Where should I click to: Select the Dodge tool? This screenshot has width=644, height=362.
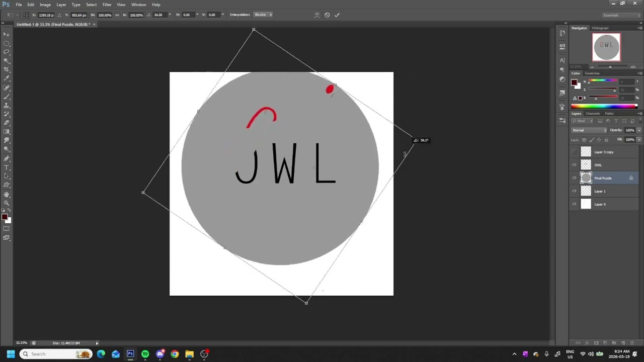pyautogui.click(x=7, y=149)
